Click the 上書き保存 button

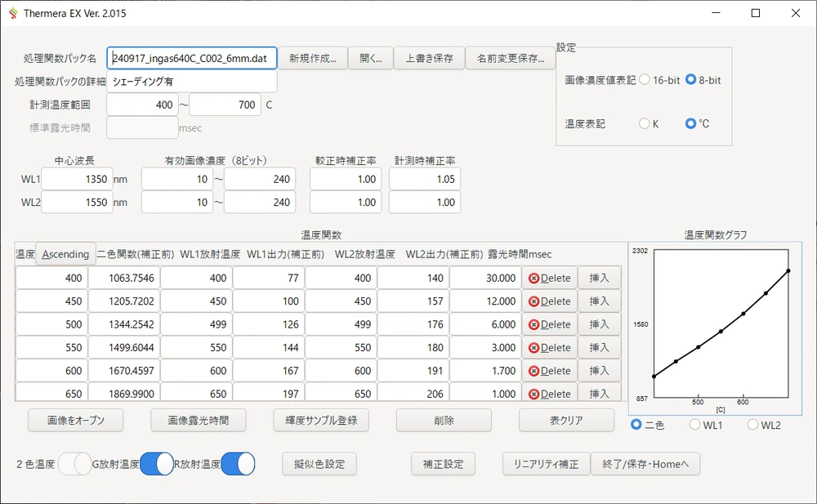point(430,58)
